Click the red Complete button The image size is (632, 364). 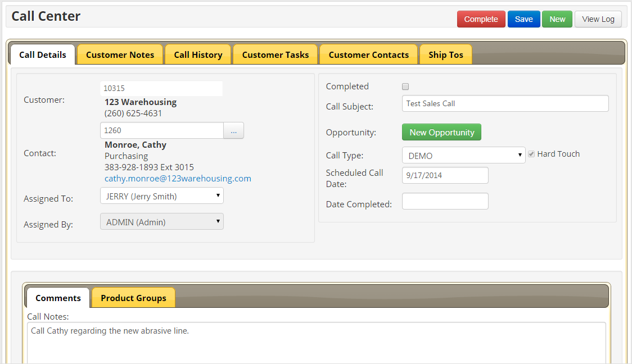coord(481,19)
